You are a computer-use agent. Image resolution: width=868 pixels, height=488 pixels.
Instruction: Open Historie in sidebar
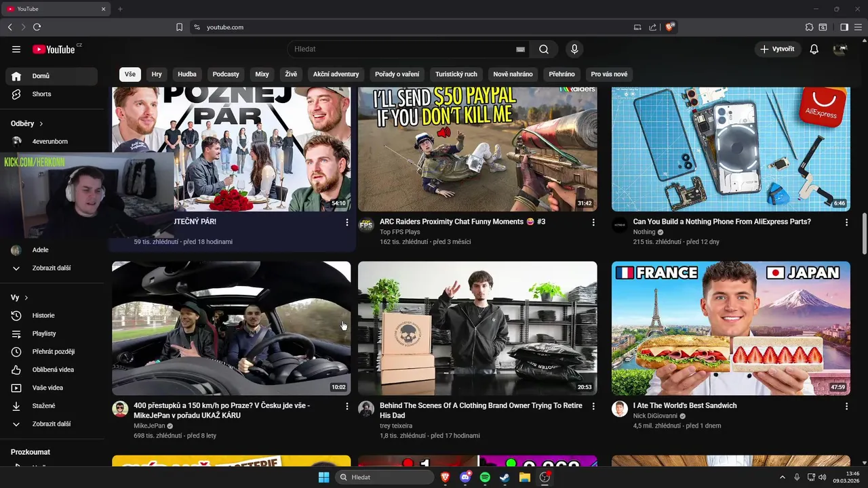click(x=52, y=315)
